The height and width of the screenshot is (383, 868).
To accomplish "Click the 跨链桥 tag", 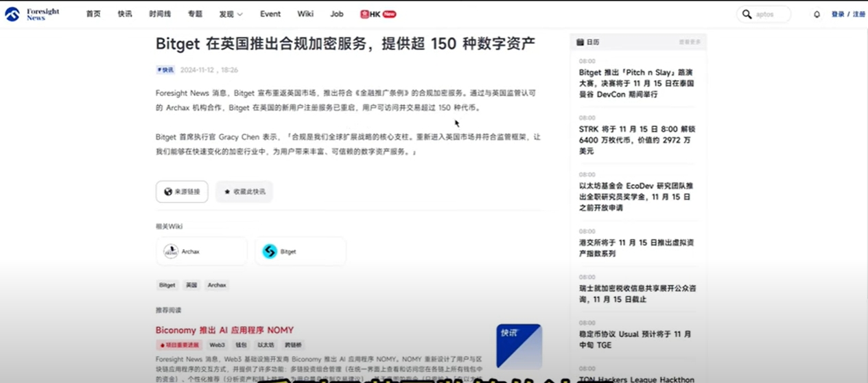I will [x=293, y=345].
